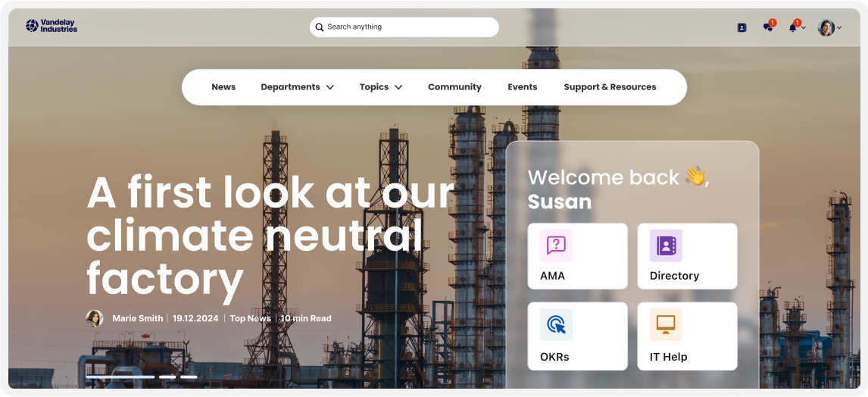Go to the Events page
Screen dimensions: 868x397
tap(523, 87)
